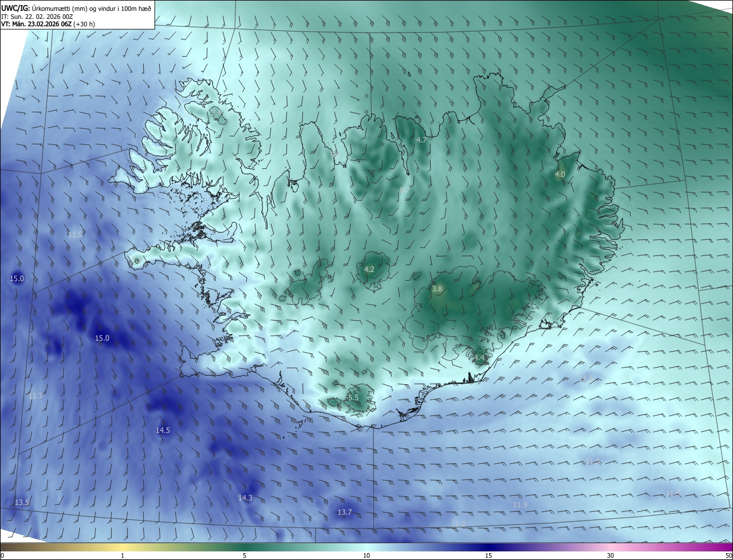This screenshot has height=560, width=733.
Task: Select the 5.5 value label on the small glacier
Action: (353, 397)
